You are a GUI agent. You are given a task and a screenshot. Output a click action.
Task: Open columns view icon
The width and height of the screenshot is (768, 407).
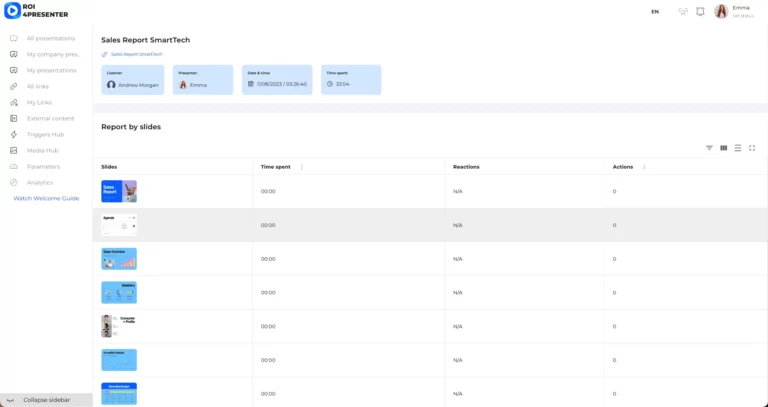click(x=723, y=148)
